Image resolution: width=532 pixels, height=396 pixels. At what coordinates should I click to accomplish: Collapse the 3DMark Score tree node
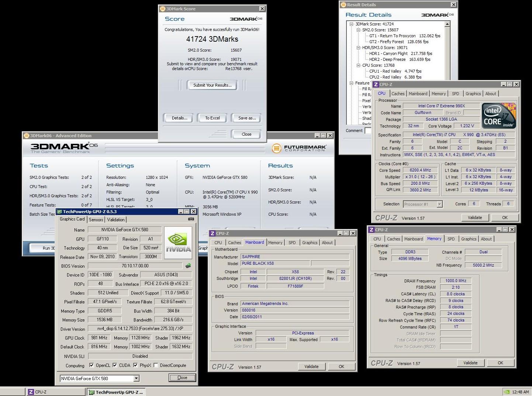tap(352, 24)
